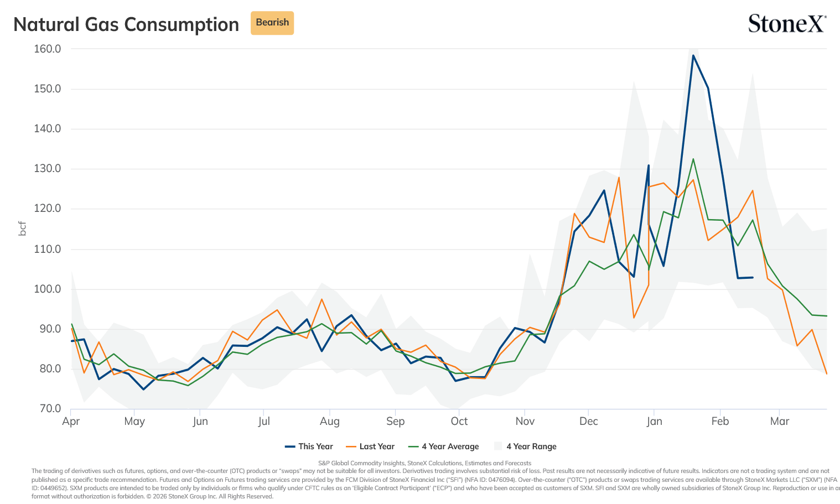Click the blue This Year legend line swatch
Screen dimensions: 840x504
tap(290, 446)
